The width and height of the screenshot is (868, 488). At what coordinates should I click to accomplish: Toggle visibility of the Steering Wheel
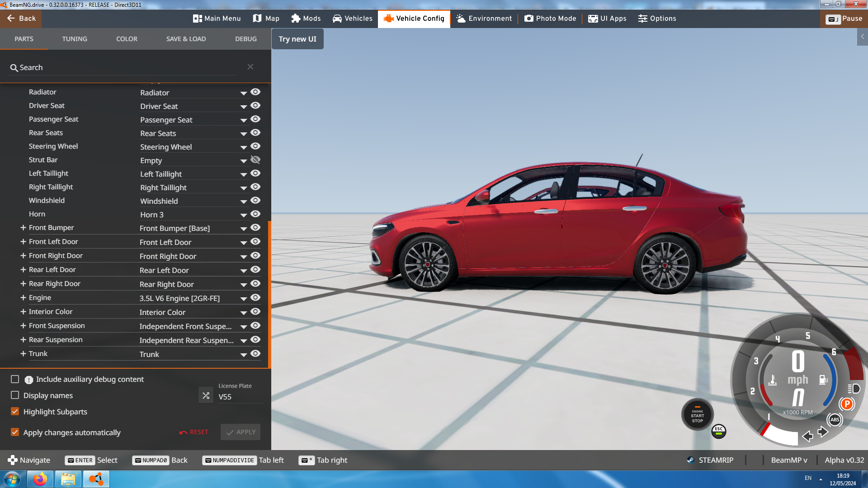click(255, 146)
